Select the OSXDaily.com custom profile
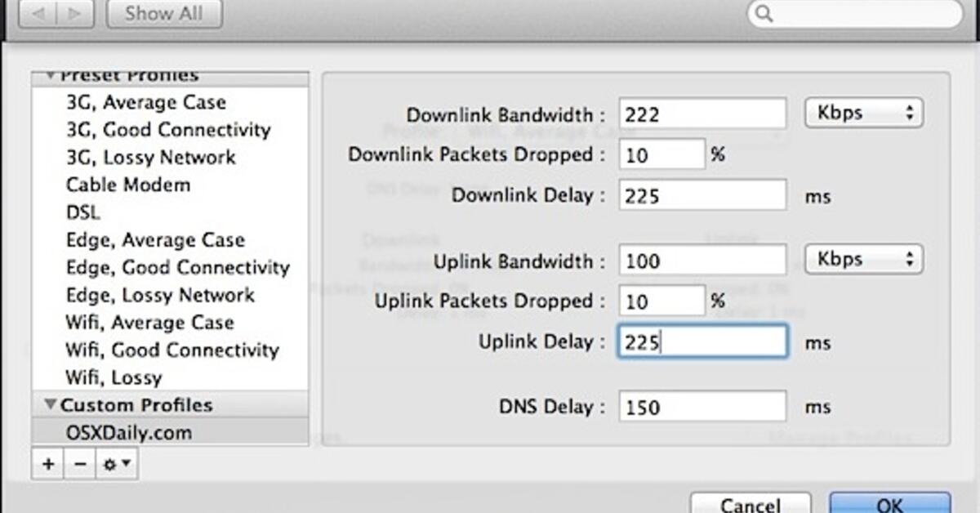 pos(129,432)
